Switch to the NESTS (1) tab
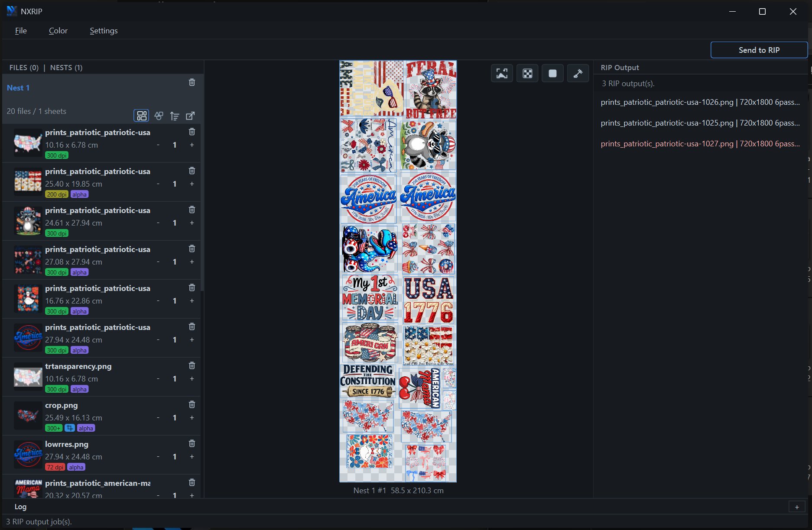 pos(66,68)
